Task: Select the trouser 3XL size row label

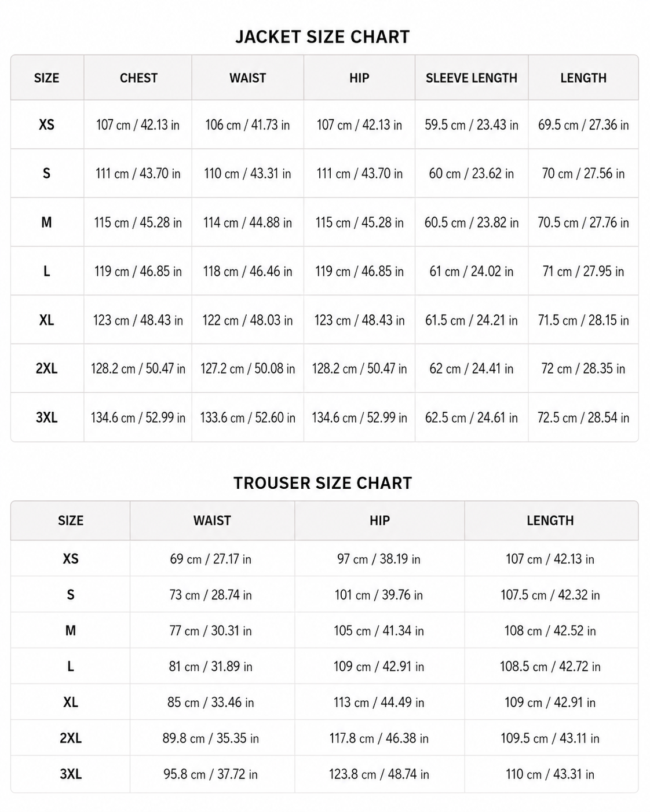Action: 71,774
